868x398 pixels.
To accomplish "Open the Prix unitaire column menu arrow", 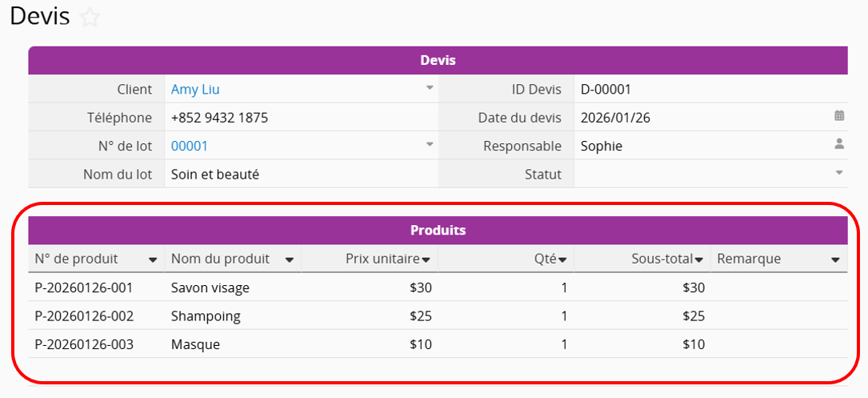I will 426,260.
